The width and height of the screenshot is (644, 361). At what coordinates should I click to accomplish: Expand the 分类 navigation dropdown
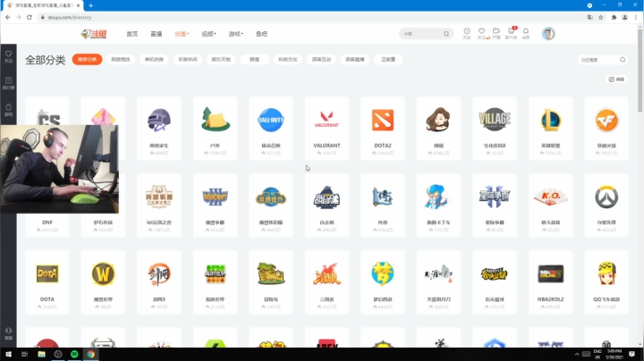[x=182, y=34]
